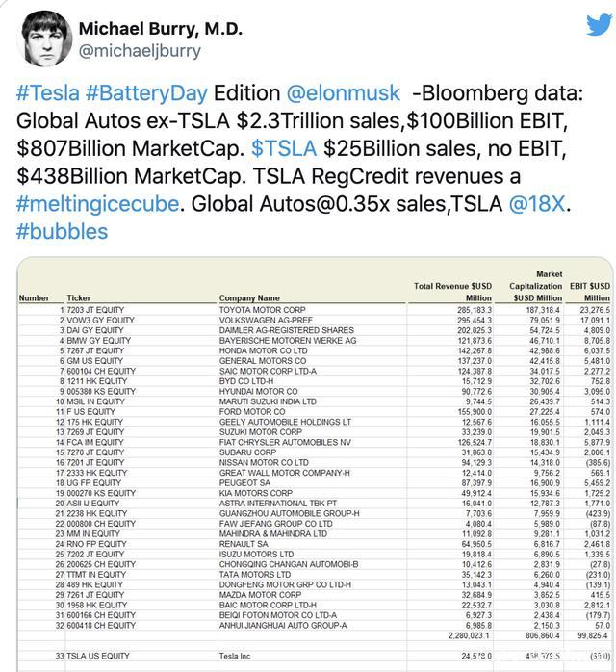This screenshot has height=672, width=616.
Task: Click the @elonmusk mention
Action: coord(342,94)
